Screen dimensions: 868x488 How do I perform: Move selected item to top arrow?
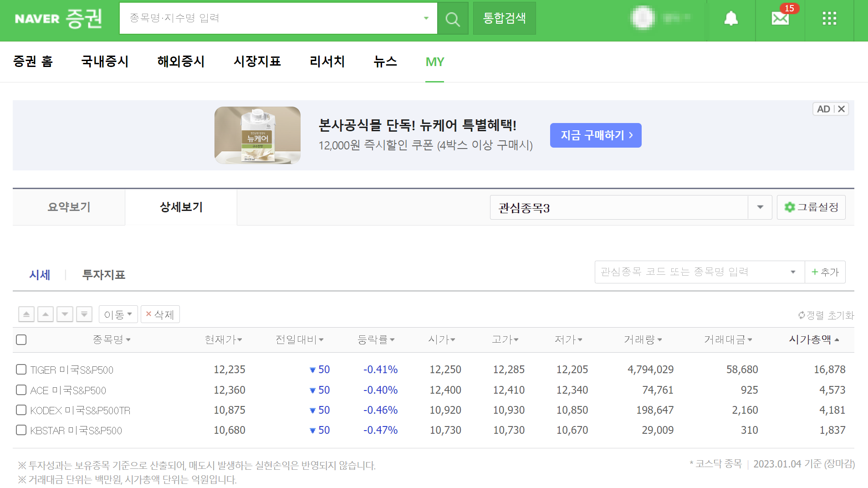pos(26,314)
